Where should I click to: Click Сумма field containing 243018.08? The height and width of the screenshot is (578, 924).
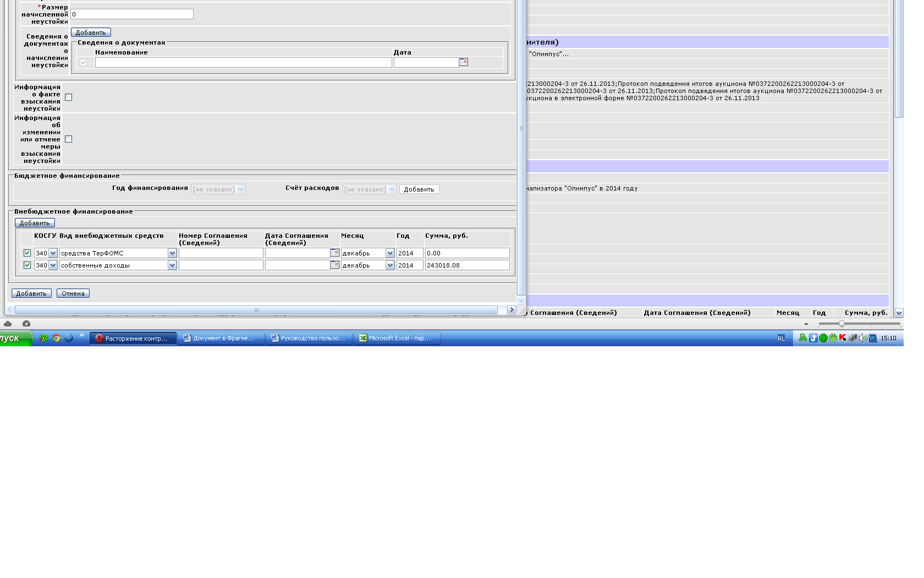pos(468,265)
